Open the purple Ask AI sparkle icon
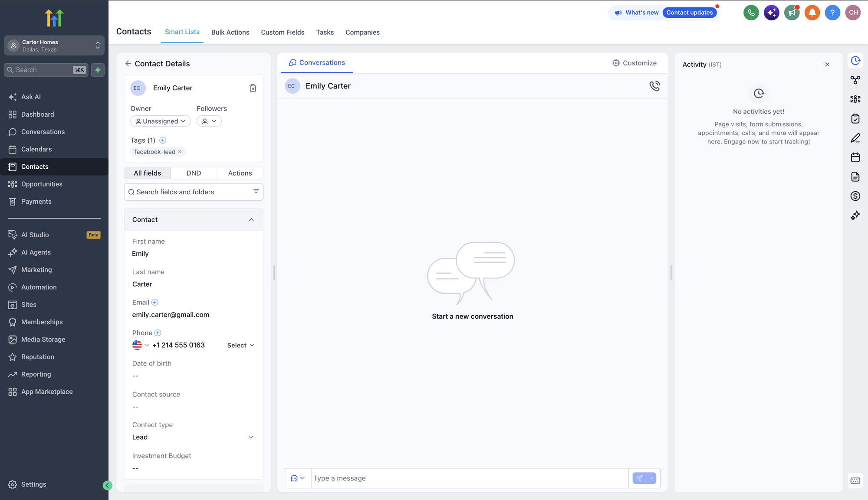The image size is (868, 500). pyautogui.click(x=772, y=13)
